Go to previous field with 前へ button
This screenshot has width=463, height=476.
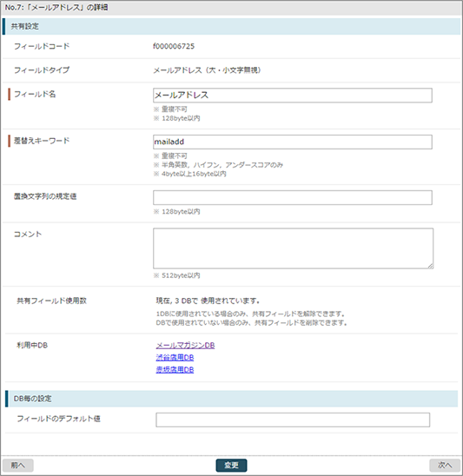18,465
